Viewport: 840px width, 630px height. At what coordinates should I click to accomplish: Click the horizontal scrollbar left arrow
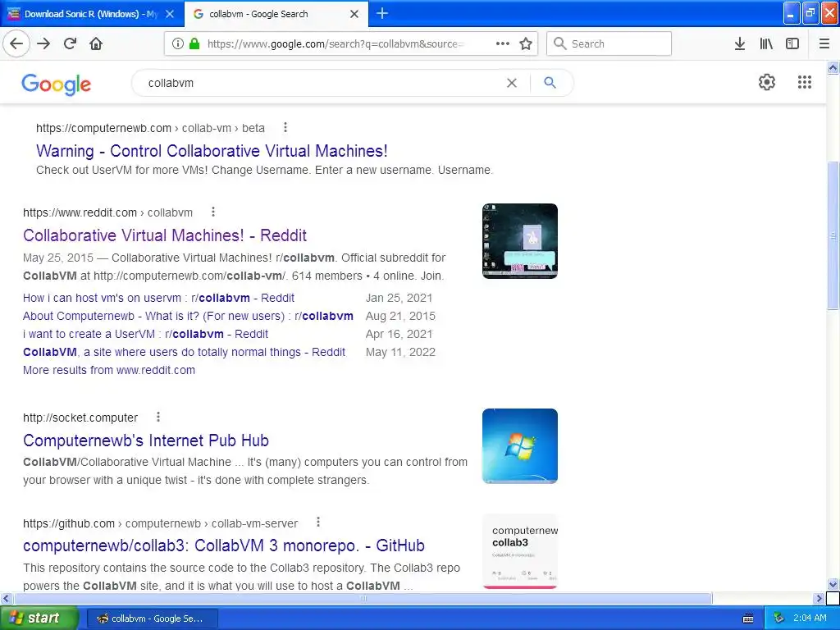pos(6,598)
